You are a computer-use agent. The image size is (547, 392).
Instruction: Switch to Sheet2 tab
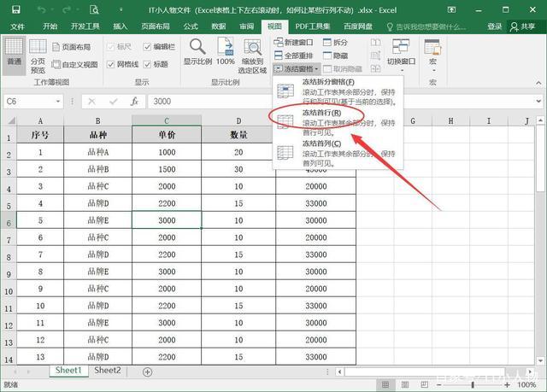[x=108, y=371]
